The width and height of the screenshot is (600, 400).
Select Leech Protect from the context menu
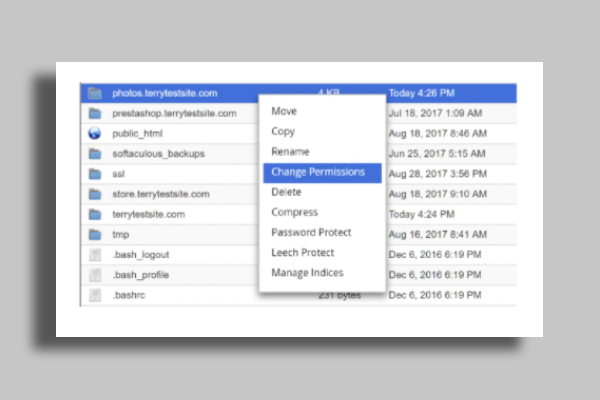pyautogui.click(x=302, y=253)
